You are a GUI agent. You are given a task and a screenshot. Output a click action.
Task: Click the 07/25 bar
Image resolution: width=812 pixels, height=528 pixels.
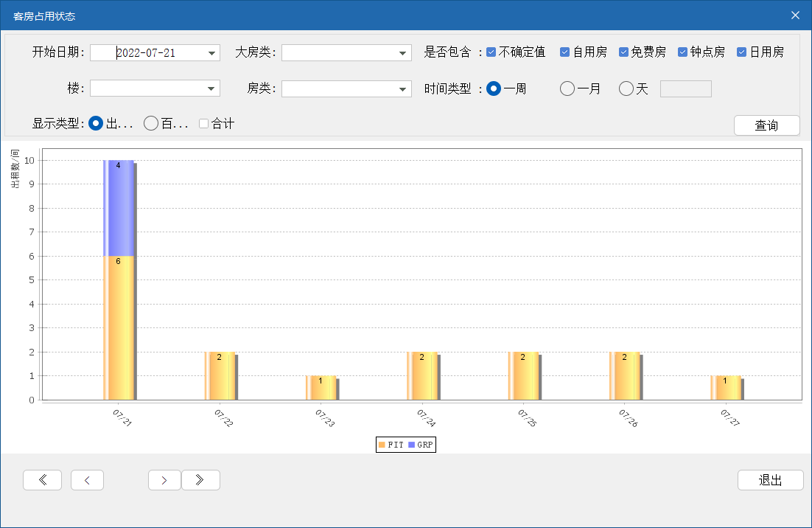(524, 375)
